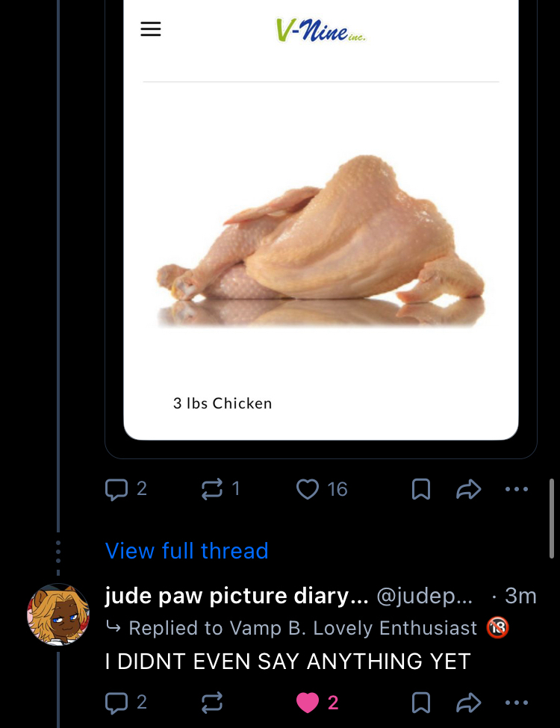
Task: Open the raw chicken product image
Action: 321,239
